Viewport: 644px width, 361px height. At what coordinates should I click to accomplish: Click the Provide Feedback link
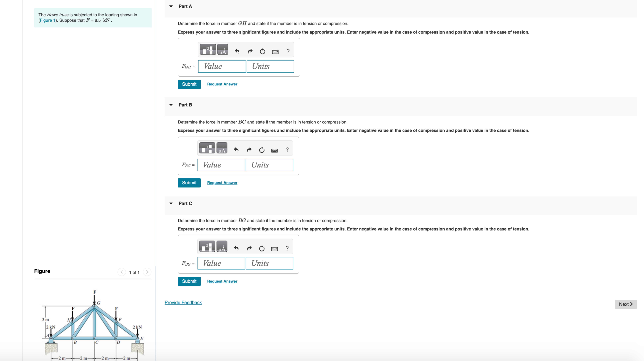(x=183, y=302)
